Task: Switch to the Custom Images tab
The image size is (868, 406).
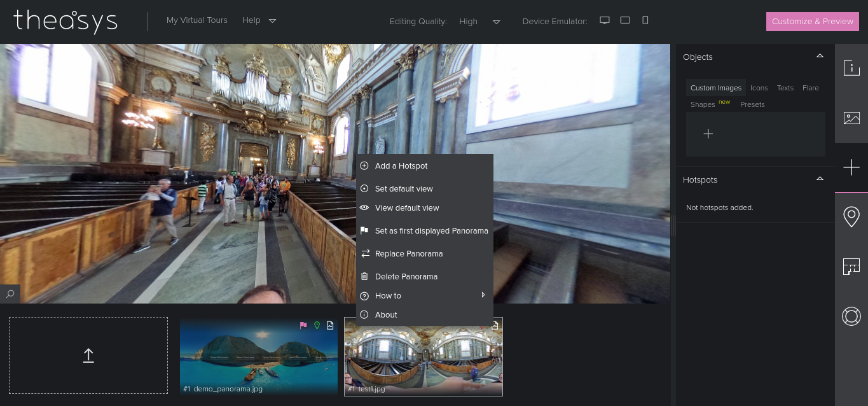Action: (x=716, y=88)
